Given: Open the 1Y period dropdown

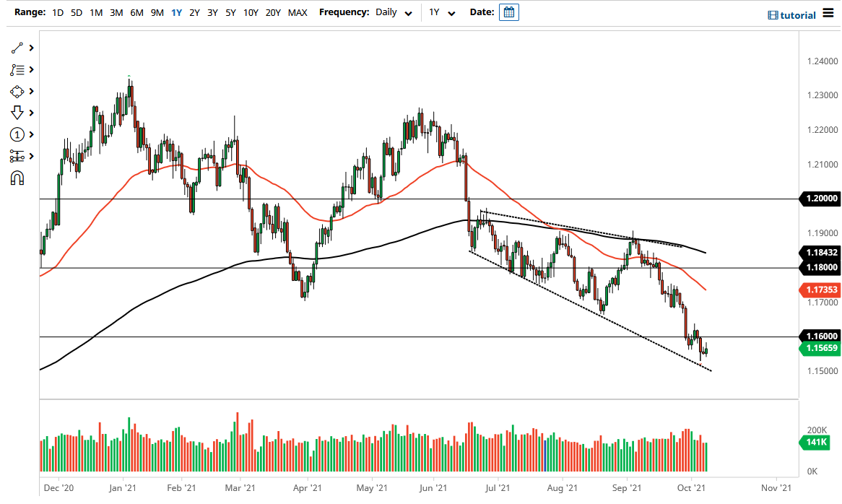Looking at the screenshot, I should [x=442, y=13].
